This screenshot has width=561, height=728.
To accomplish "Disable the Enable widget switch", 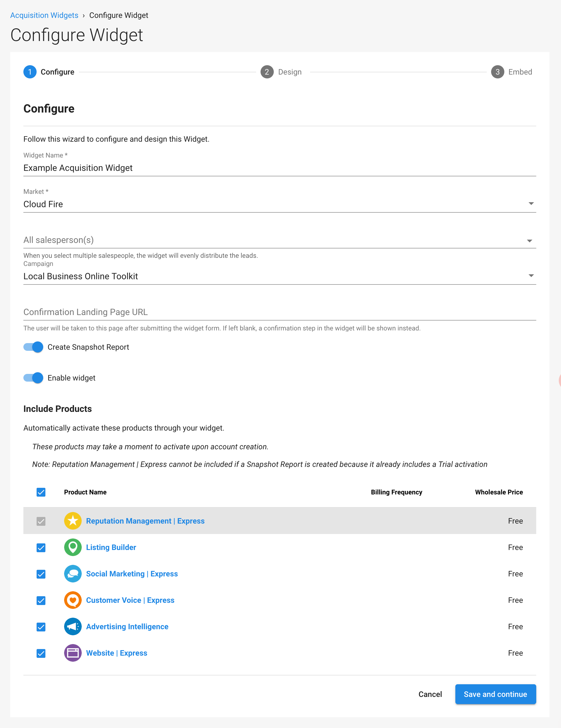I will pyautogui.click(x=33, y=378).
